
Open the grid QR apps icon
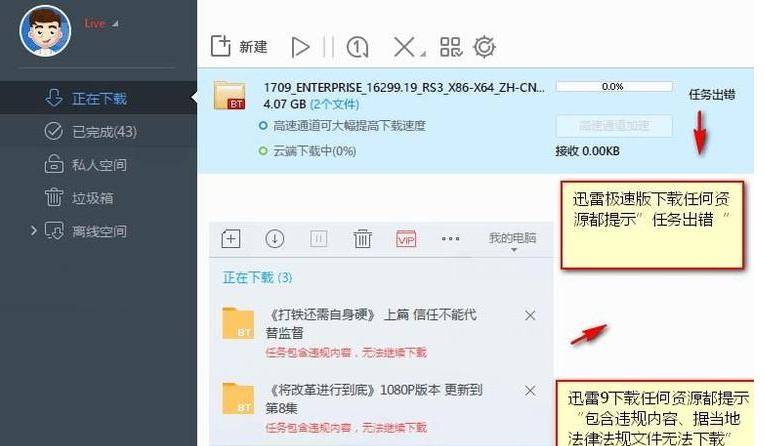tap(451, 47)
